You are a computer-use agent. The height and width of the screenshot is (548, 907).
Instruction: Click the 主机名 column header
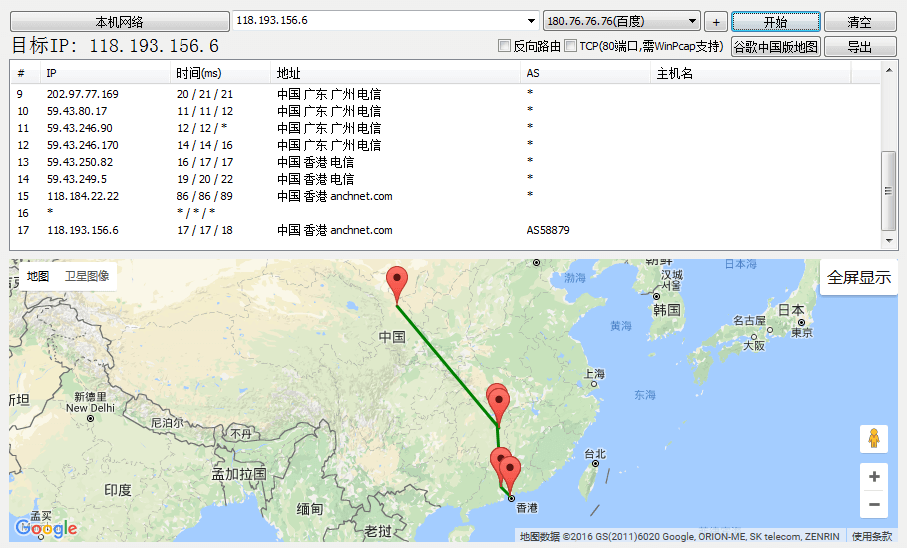[751, 73]
